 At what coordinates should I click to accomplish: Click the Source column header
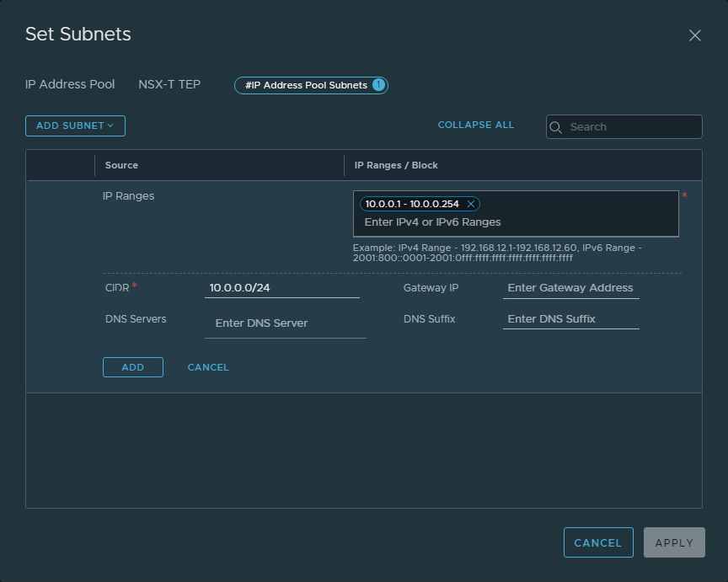(x=122, y=165)
